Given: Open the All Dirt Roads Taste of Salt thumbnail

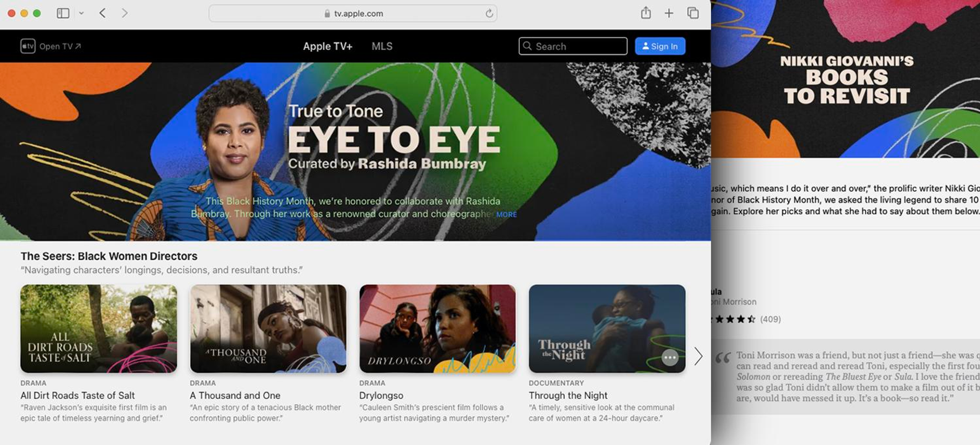Looking at the screenshot, I should tap(99, 328).
